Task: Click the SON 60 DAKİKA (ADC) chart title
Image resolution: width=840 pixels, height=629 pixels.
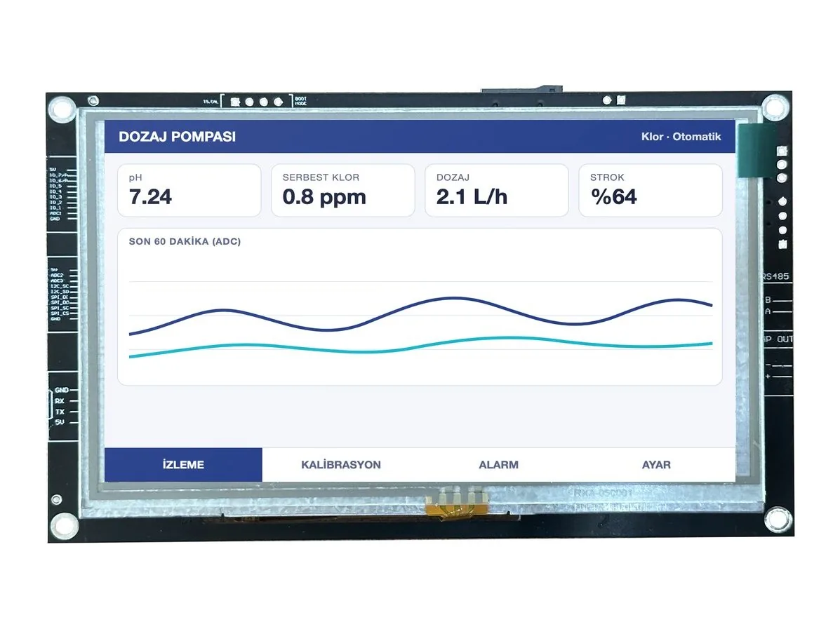Action: 185,241
